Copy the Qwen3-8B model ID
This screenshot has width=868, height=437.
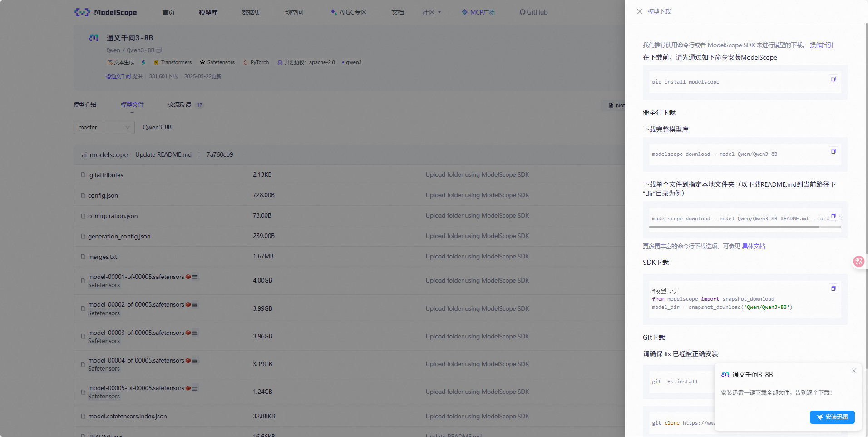[x=159, y=50]
